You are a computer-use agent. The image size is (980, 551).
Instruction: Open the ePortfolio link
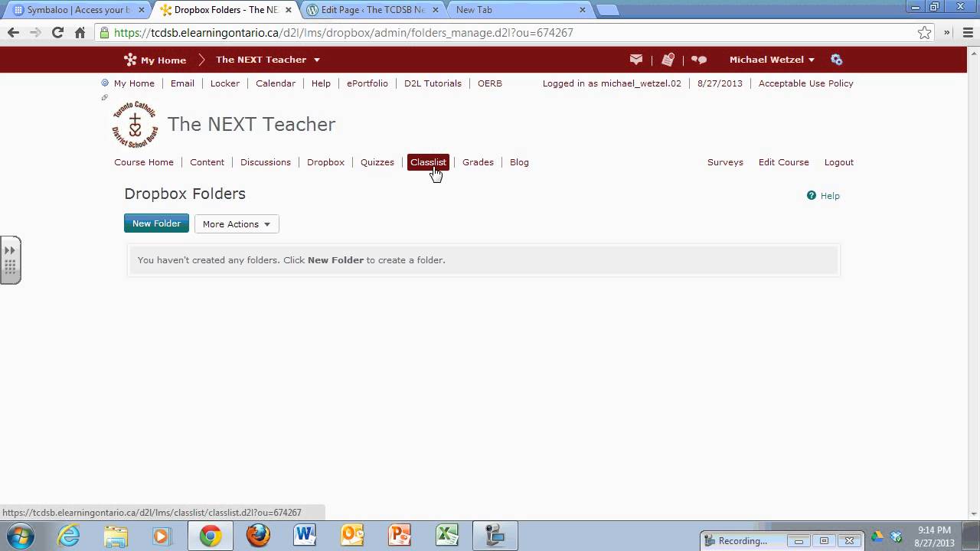tap(367, 83)
